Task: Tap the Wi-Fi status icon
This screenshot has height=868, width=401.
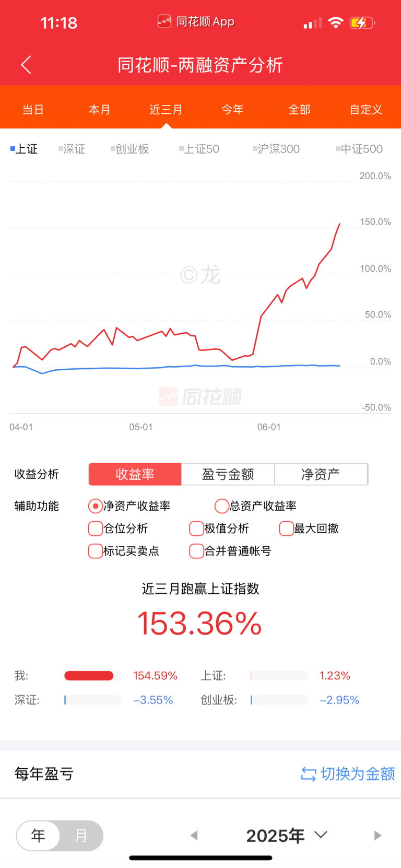Action: click(x=336, y=22)
